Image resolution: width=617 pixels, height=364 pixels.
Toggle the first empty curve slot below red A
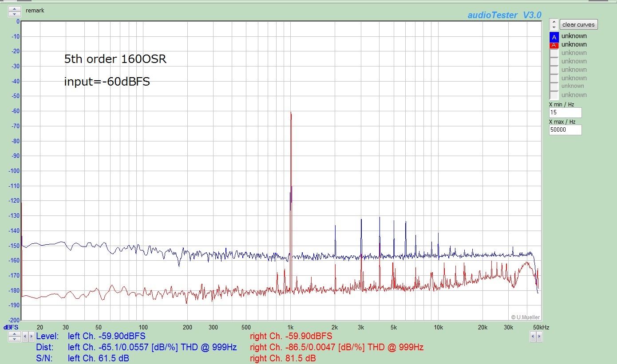click(x=554, y=53)
